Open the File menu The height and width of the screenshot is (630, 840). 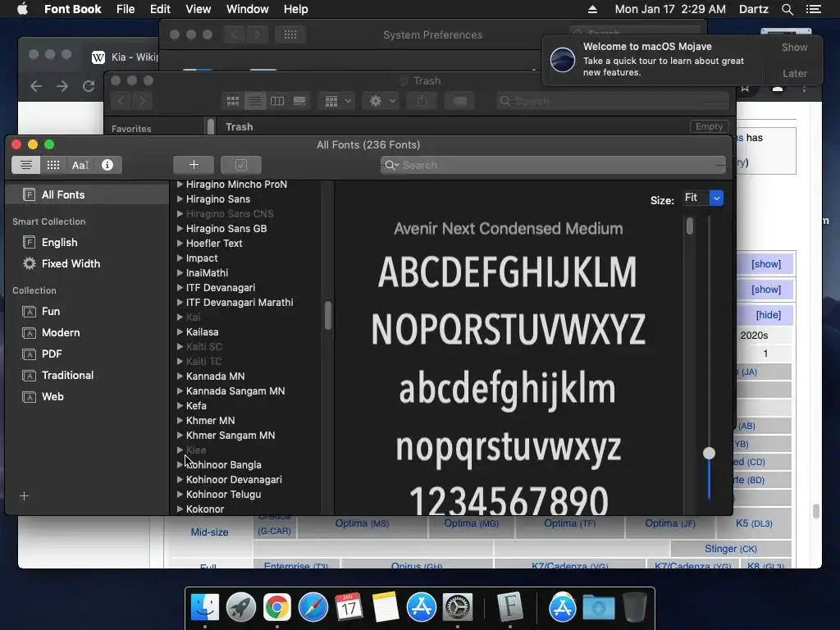(x=126, y=9)
